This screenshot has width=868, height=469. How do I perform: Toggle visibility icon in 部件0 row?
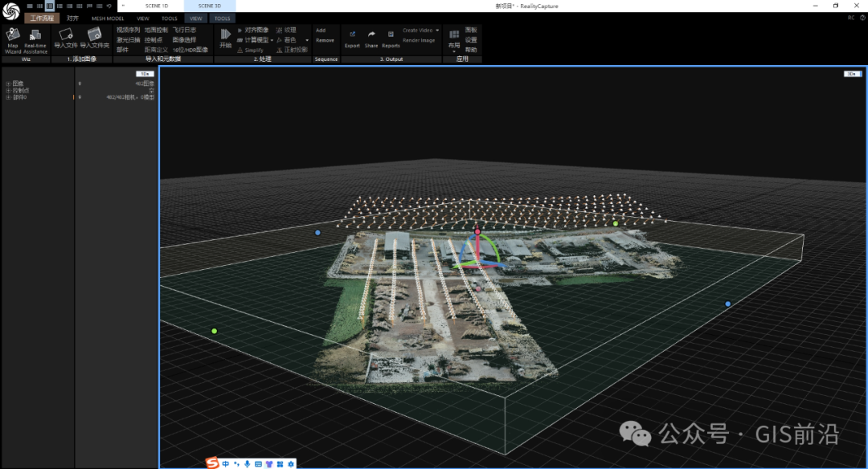coord(80,97)
